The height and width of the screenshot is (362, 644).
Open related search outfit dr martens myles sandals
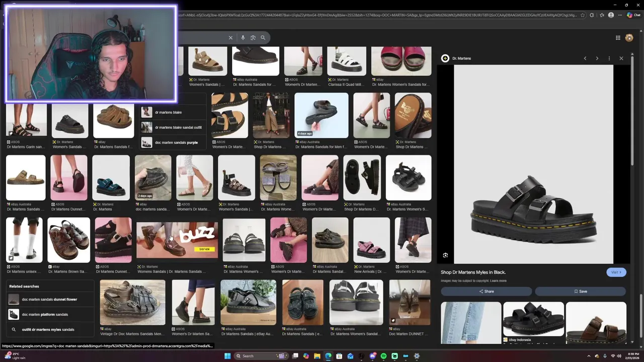(x=50, y=329)
